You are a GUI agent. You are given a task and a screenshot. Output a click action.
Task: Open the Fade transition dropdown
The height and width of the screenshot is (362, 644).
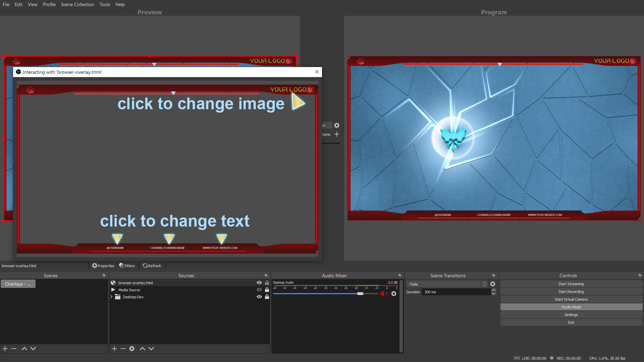446,284
